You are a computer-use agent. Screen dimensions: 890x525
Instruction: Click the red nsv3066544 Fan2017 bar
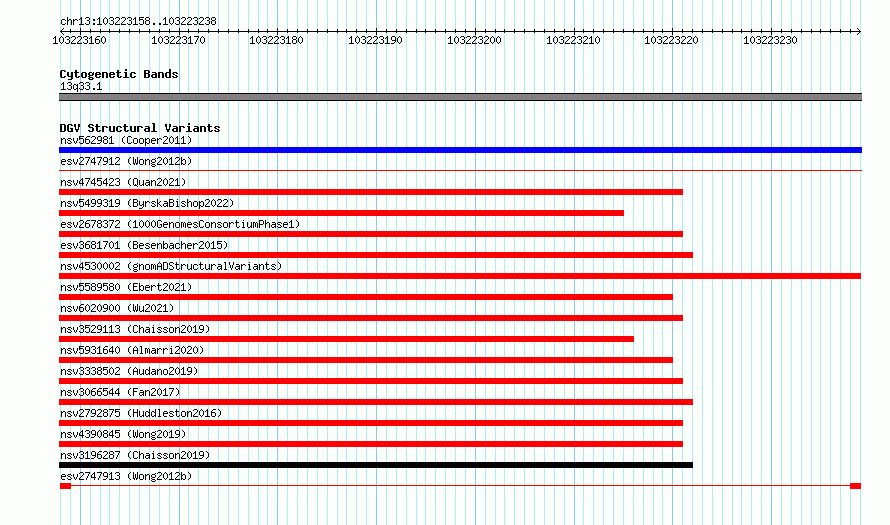click(x=376, y=402)
